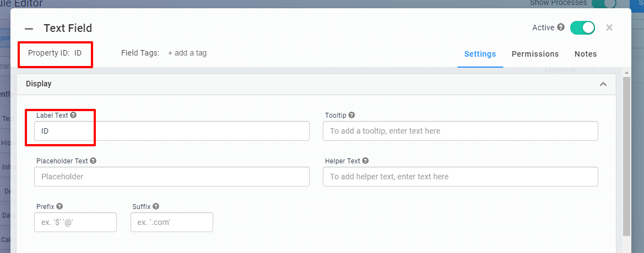Click help icon beside Helper Text
This screenshot has width=644, height=253.
(365, 161)
